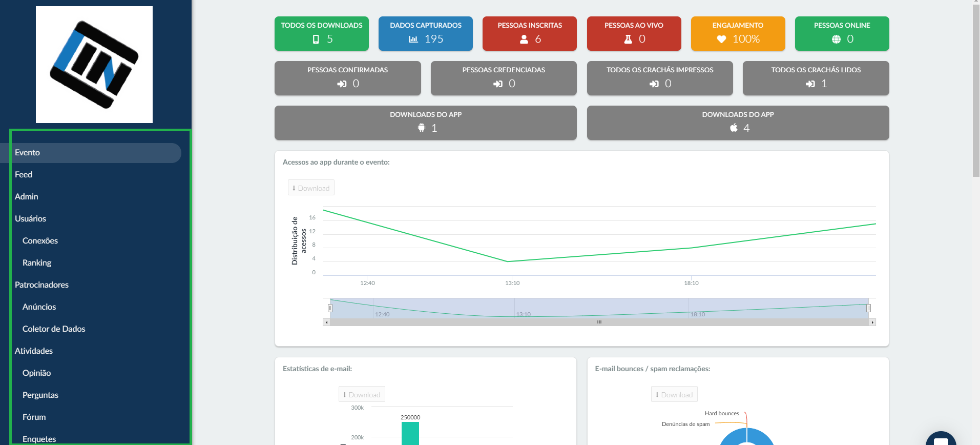Go to Feed in the sidebar

tap(24, 175)
